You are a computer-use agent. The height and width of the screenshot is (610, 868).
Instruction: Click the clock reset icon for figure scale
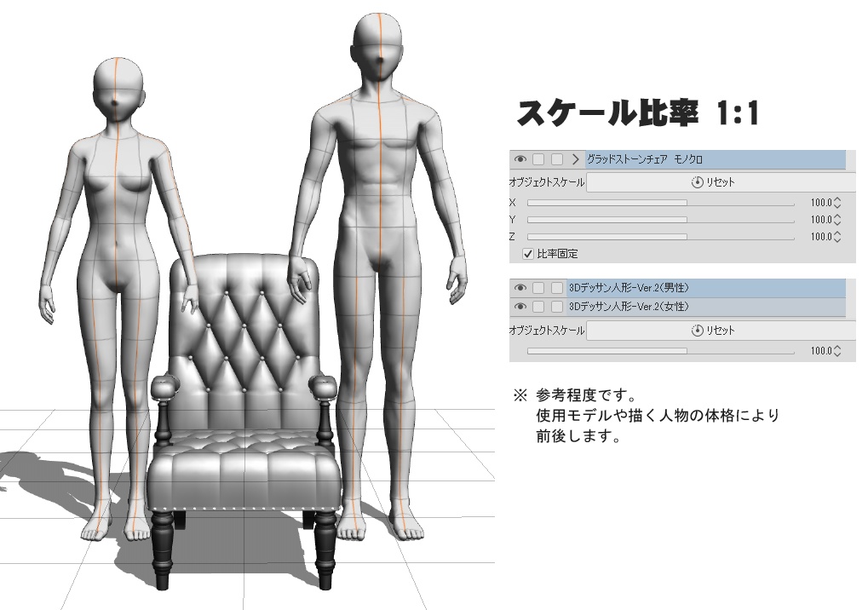pyautogui.click(x=697, y=330)
